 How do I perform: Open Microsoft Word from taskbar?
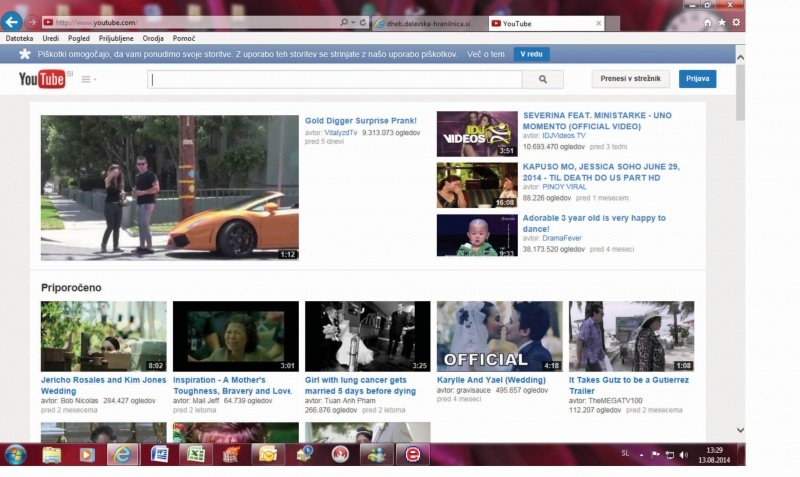[x=160, y=454]
